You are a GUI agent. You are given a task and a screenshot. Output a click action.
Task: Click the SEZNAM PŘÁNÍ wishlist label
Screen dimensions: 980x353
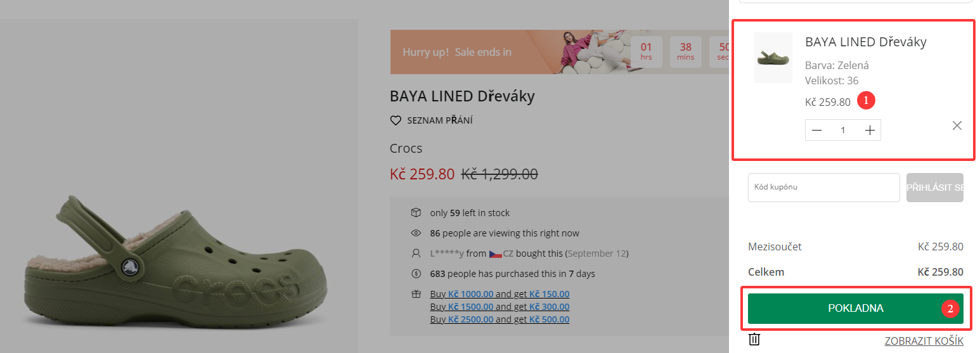click(x=440, y=120)
